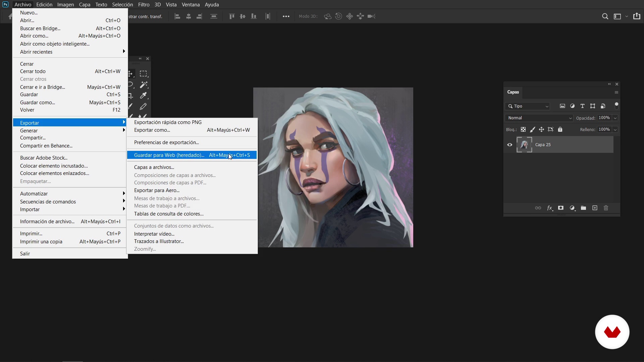Select the Eyedropper tool
644x362 pixels.
tap(144, 96)
